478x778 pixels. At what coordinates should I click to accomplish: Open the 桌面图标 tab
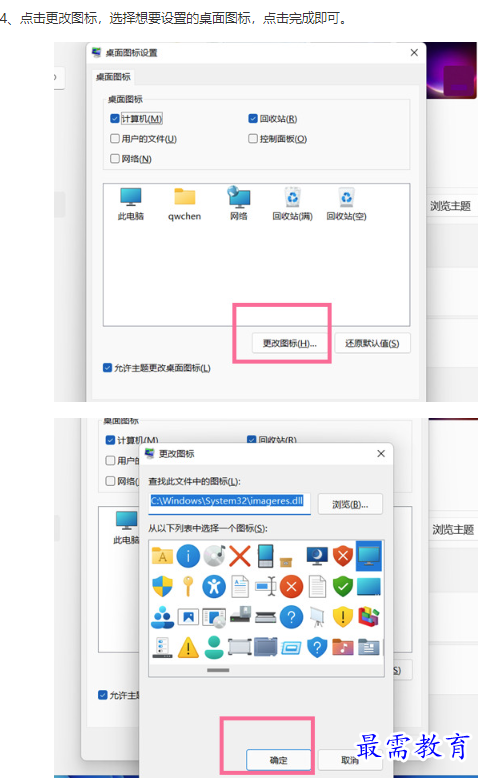(x=113, y=77)
